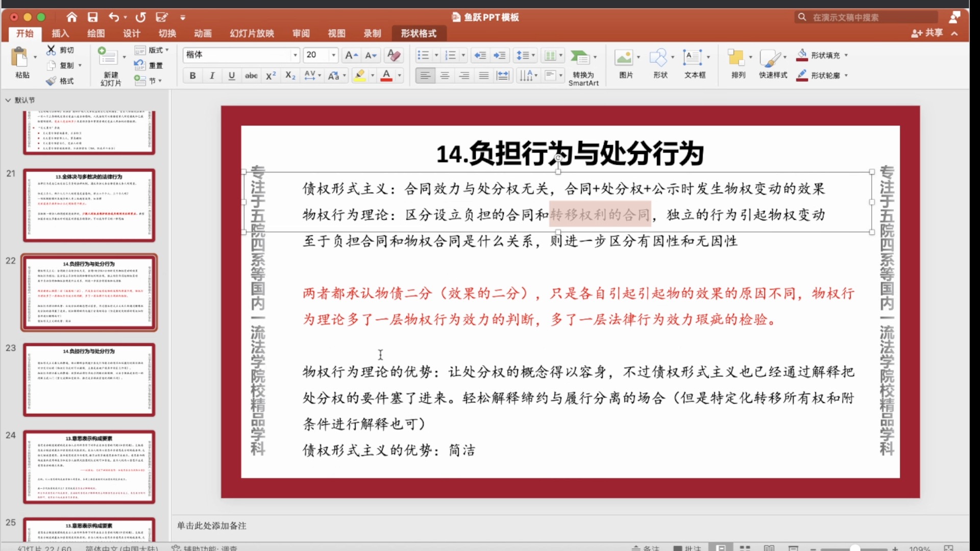980x551 pixels.
Task: Click the Superscript x² button
Action: pos(271,76)
